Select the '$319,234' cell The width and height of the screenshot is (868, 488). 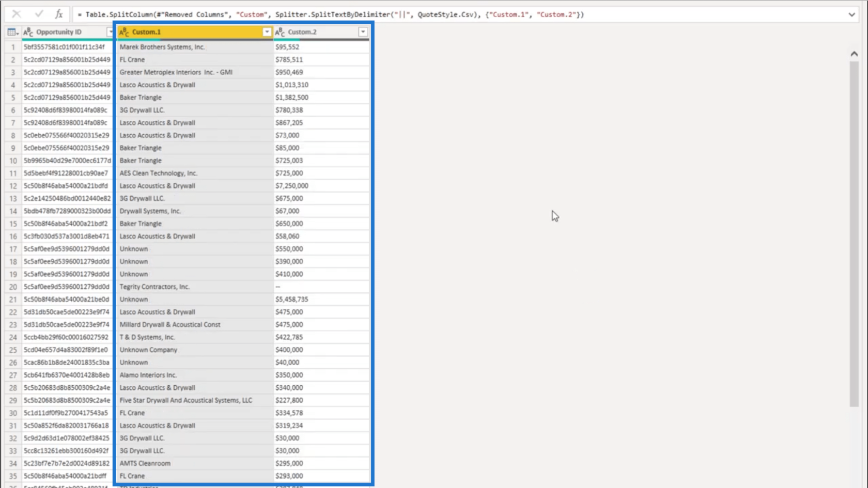click(321, 426)
